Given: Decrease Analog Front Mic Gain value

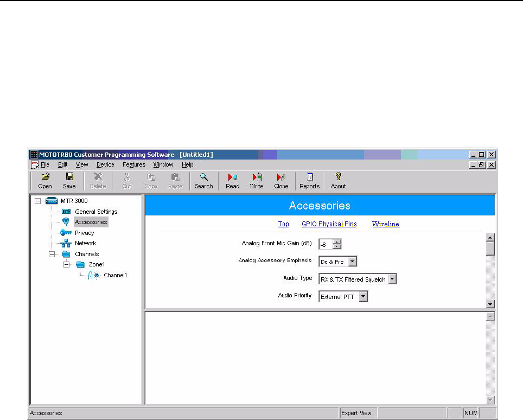Looking at the screenshot, I should (337, 246).
